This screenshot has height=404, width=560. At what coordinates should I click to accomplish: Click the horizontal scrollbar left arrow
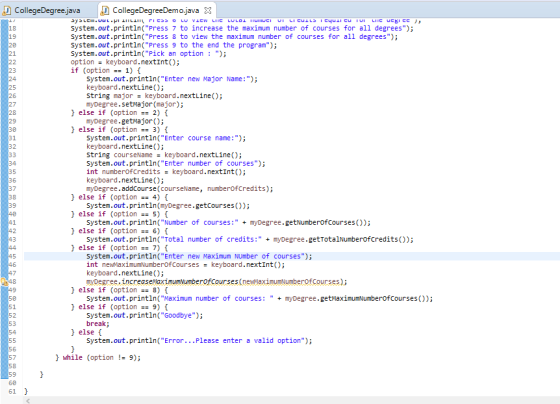28,401
